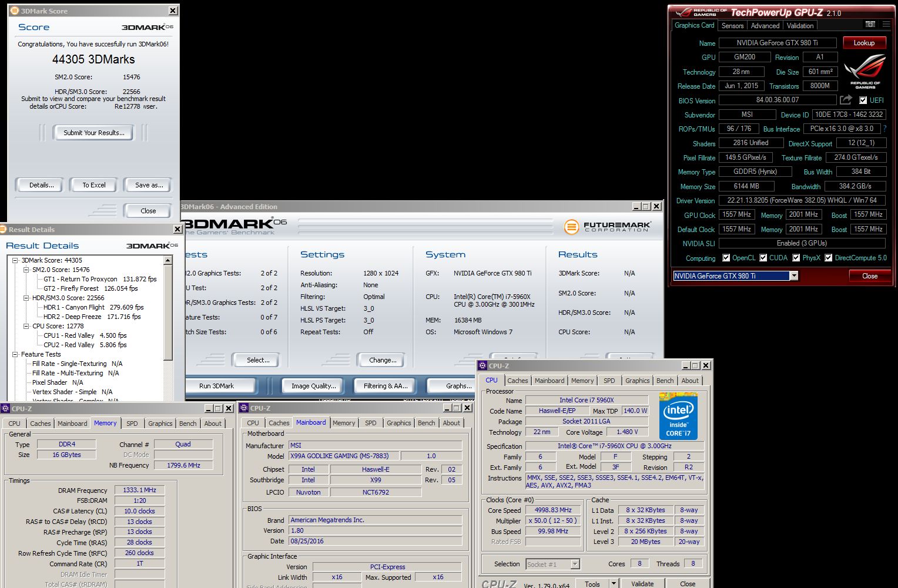Click the Intel Core i7 logo in CPU-Z

[x=678, y=417]
